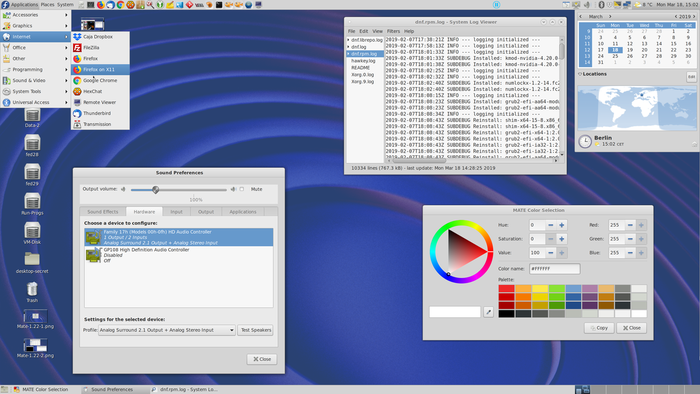Toggle the Mute checkbox in Sound Preferences
700x394 pixels.
242,189
